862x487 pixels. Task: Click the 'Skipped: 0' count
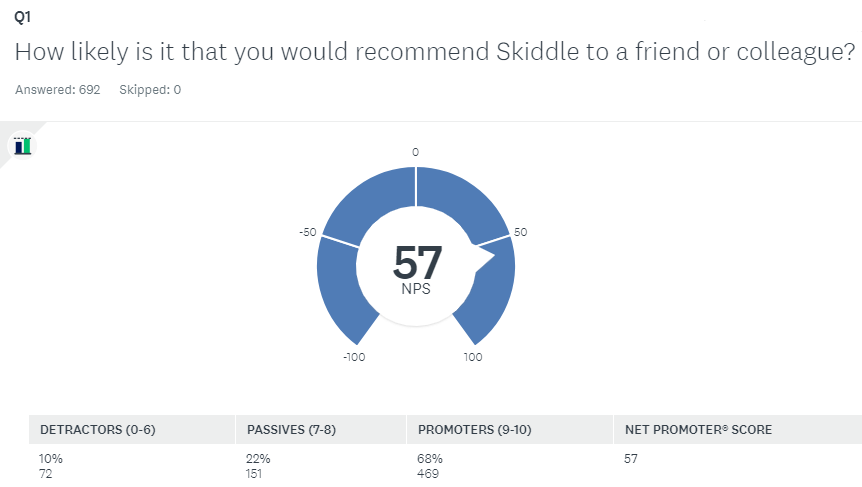click(150, 90)
